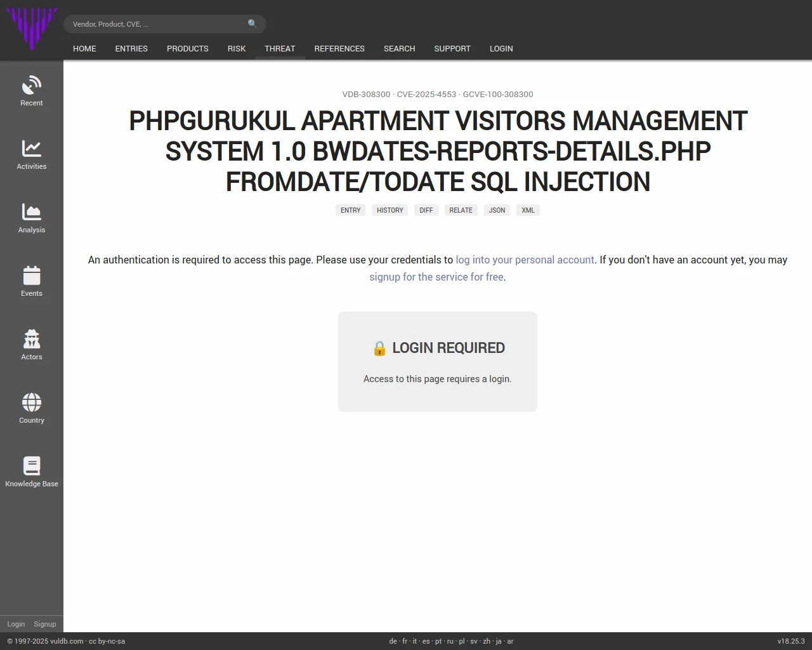Switch language to sv
Viewport: 812px width, 650px height.
(x=474, y=641)
